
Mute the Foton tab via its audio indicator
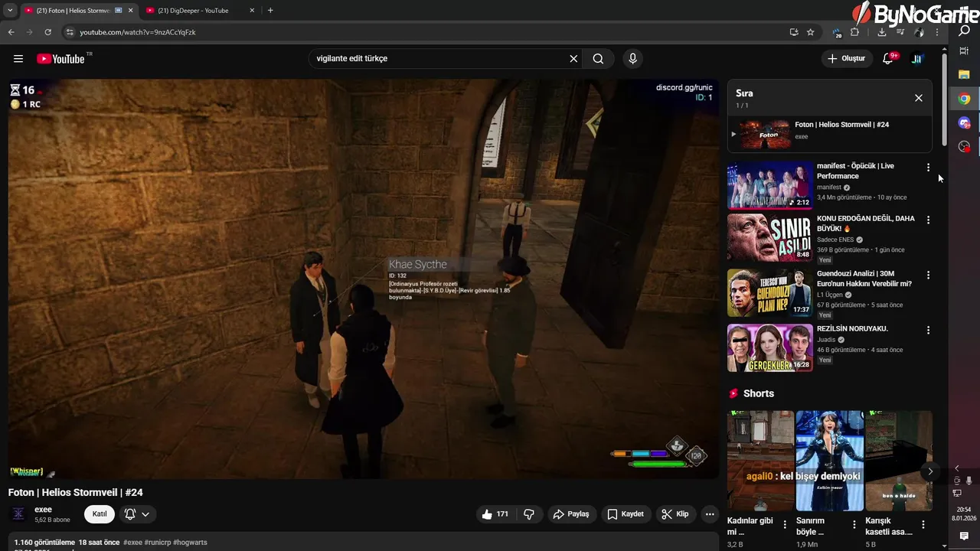(x=119, y=11)
